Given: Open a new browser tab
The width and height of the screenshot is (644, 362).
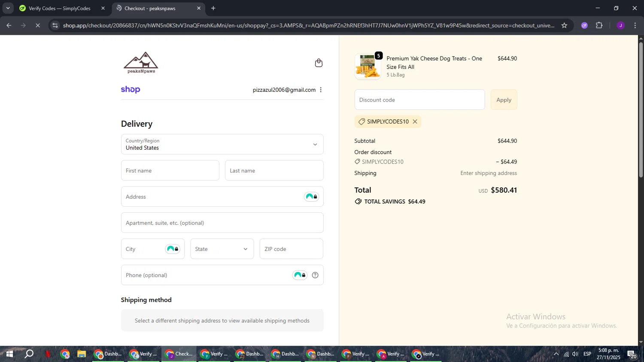Looking at the screenshot, I should point(213,8).
